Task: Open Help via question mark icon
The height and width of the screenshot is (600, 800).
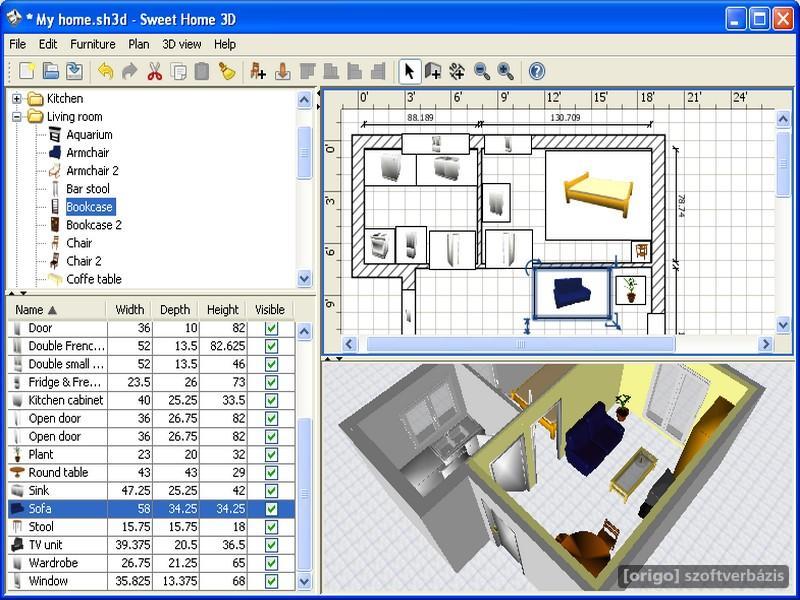Action: point(537,71)
